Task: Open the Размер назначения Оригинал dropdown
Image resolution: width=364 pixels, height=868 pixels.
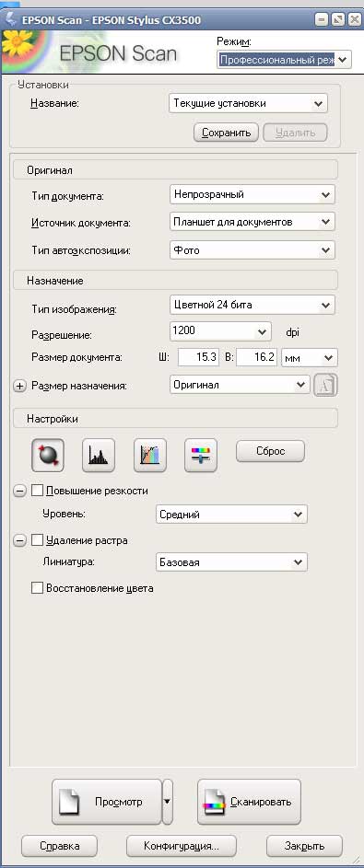Action: point(240,385)
